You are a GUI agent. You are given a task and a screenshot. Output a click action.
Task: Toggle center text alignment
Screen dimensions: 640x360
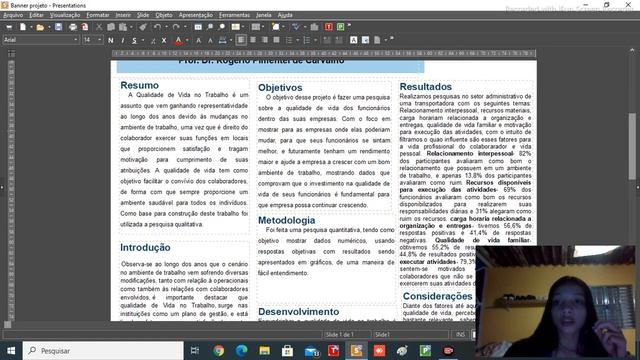tap(253, 40)
